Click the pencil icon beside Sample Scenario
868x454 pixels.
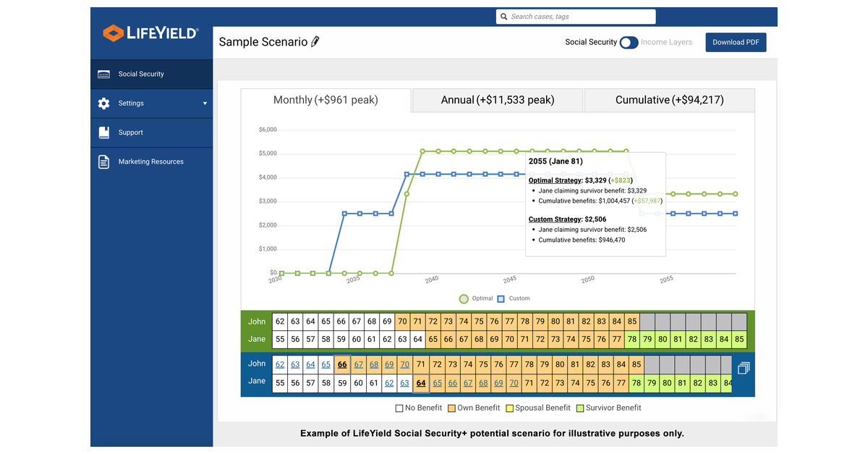coord(314,42)
